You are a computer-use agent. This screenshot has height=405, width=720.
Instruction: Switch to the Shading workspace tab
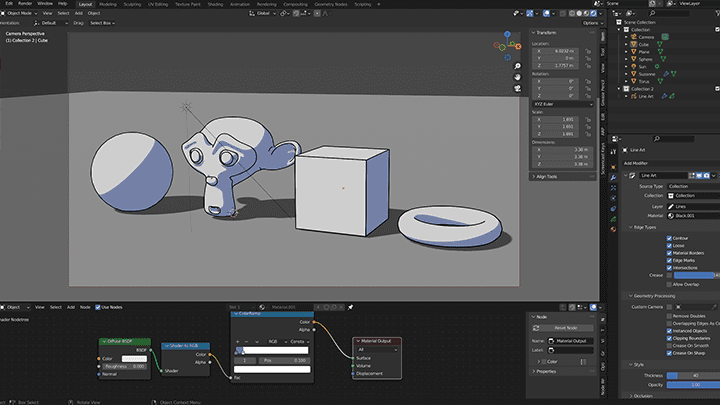(x=215, y=4)
